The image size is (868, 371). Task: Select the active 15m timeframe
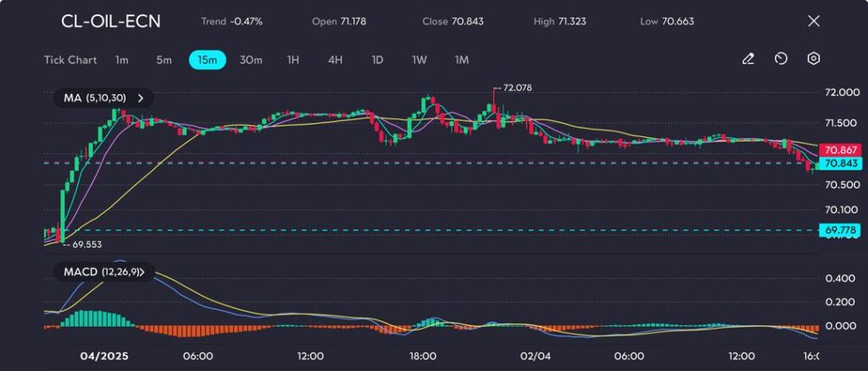tap(207, 60)
